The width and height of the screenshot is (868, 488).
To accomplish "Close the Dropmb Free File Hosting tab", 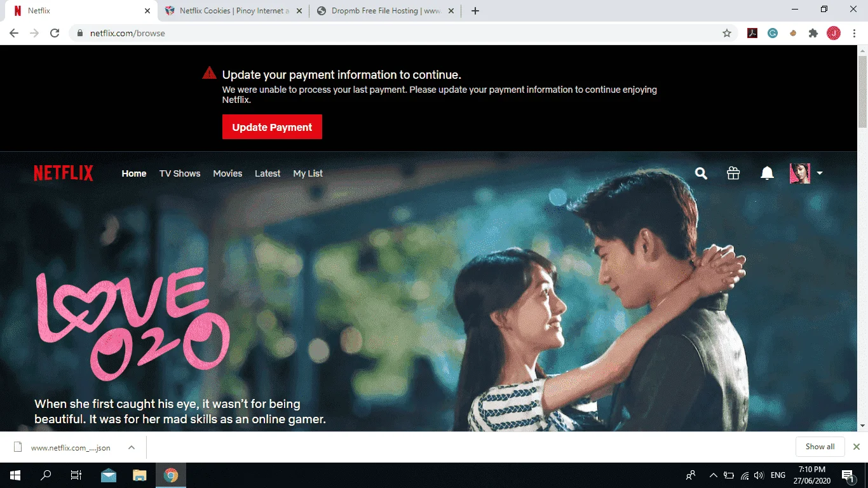I will [451, 11].
